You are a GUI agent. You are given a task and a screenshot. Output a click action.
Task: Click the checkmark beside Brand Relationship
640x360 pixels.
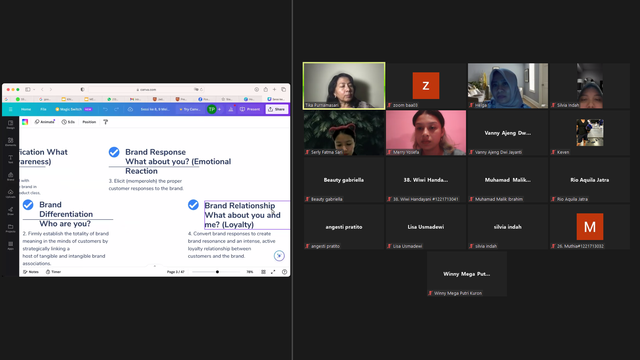pos(193,205)
